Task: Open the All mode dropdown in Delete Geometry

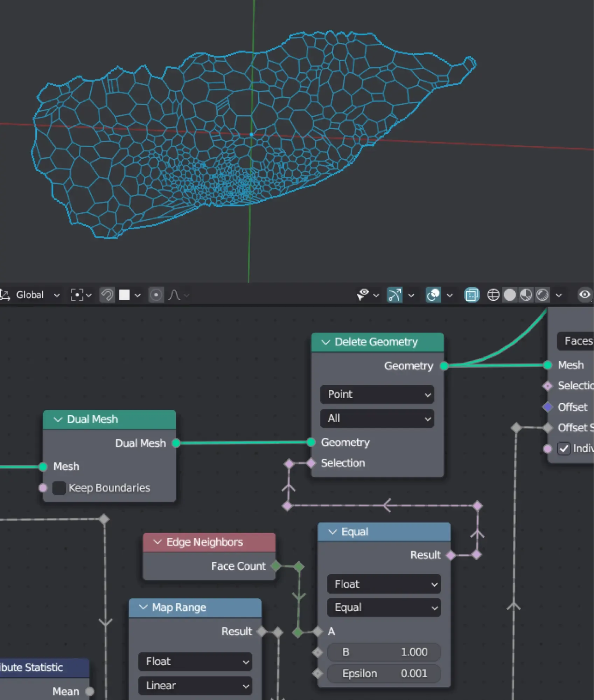Action: click(377, 418)
